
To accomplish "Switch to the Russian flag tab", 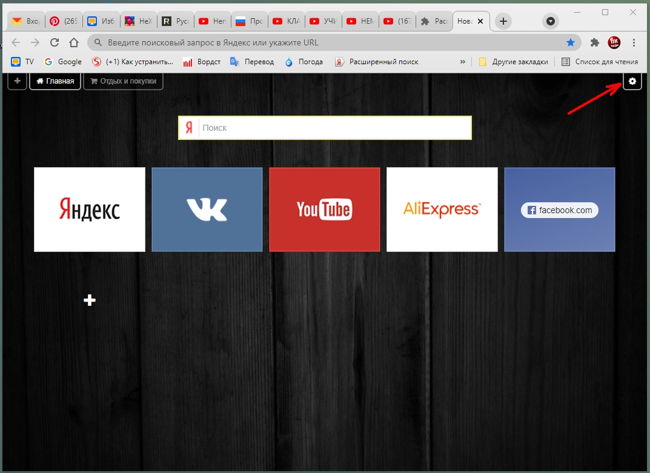I will click(x=249, y=21).
